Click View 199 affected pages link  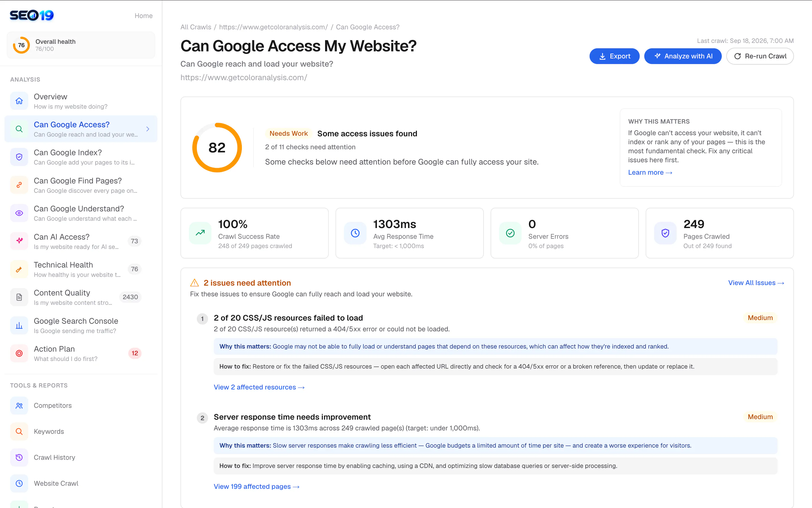256,487
